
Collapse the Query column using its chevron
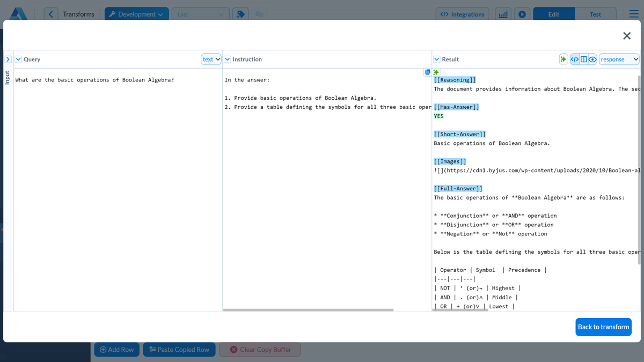[x=18, y=59]
